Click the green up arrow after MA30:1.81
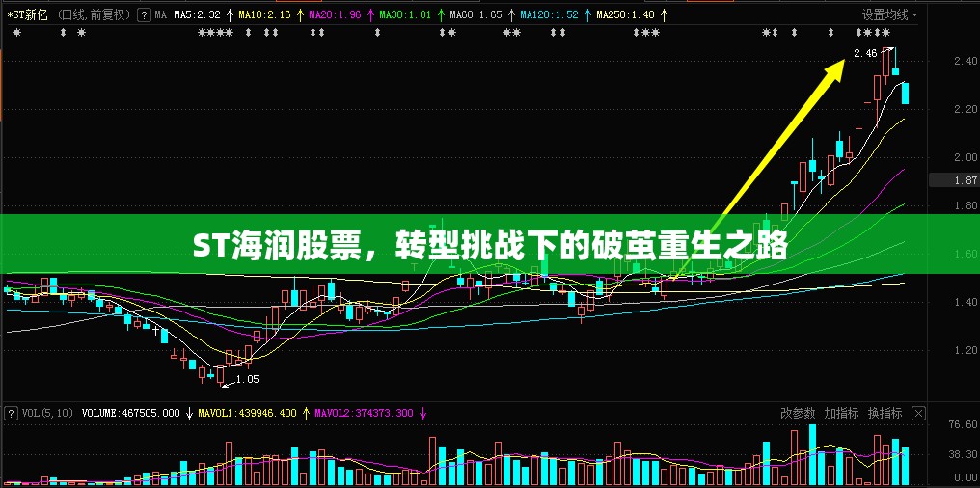Viewport: 980px width, 488px height. pos(440,14)
